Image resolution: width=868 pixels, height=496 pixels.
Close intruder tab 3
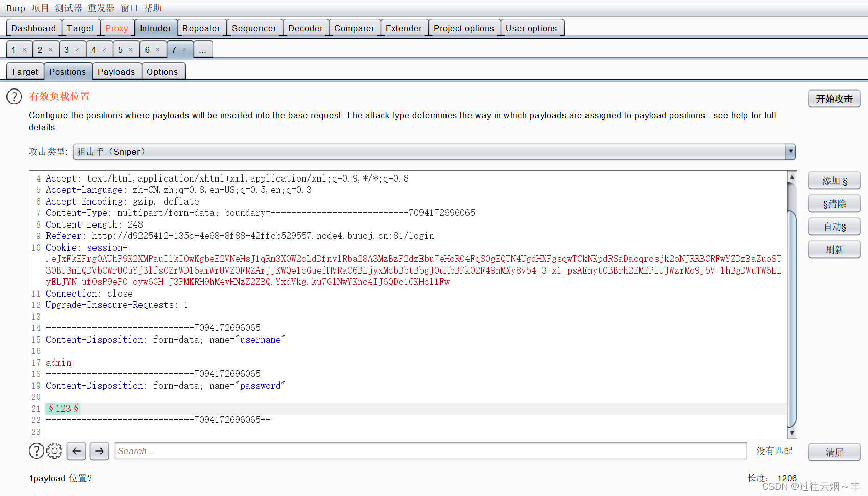[x=77, y=50]
